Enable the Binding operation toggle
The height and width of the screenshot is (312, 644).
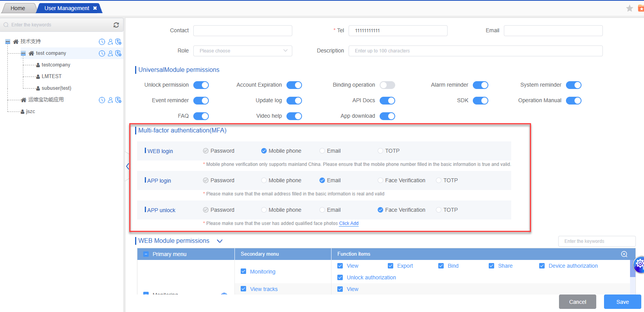pos(387,85)
